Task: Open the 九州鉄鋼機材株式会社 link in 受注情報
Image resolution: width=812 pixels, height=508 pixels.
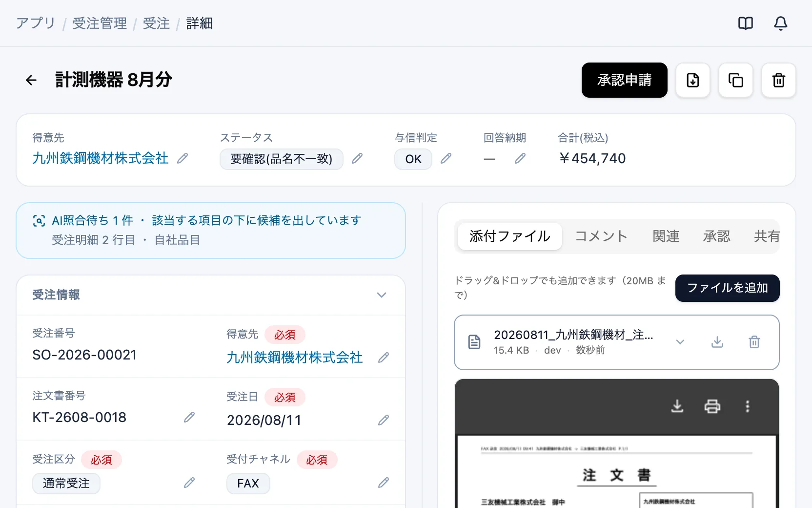Action: [295, 358]
